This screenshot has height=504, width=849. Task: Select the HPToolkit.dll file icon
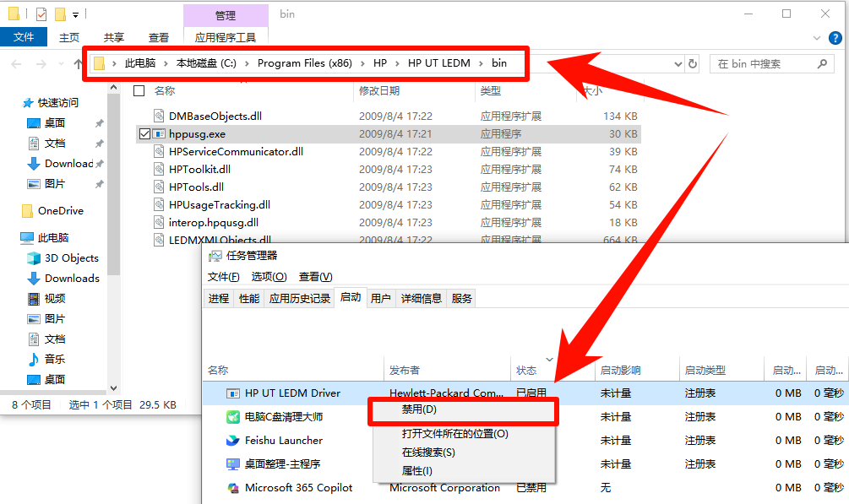[159, 170]
